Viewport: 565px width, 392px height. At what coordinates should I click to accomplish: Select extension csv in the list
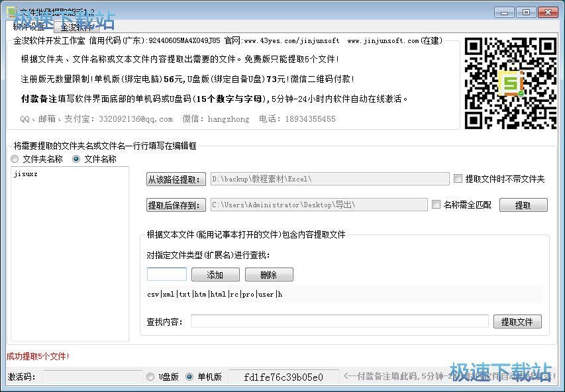point(153,295)
